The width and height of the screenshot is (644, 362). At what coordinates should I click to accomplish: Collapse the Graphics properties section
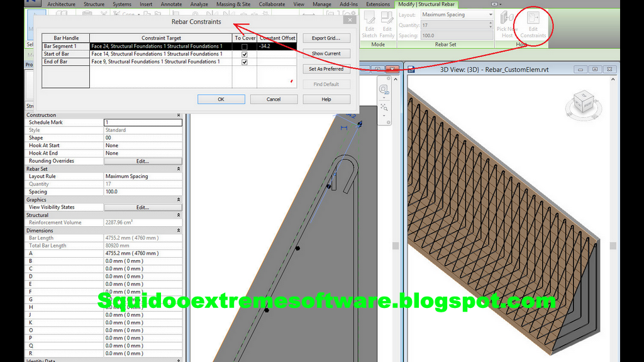coord(178,199)
